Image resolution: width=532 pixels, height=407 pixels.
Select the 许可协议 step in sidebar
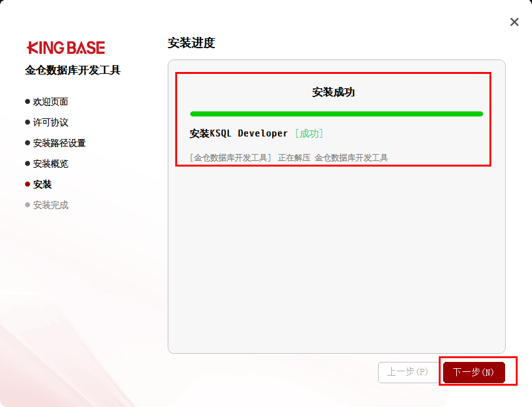(x=51, y=122)
